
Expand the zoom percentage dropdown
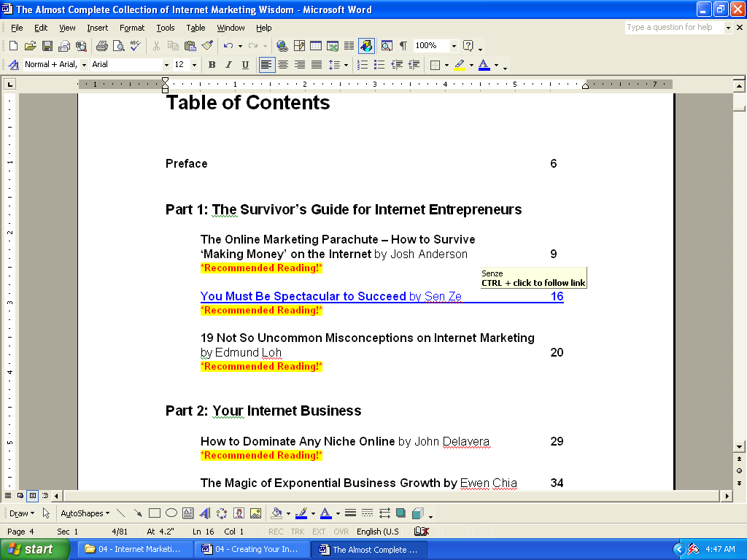454,46
